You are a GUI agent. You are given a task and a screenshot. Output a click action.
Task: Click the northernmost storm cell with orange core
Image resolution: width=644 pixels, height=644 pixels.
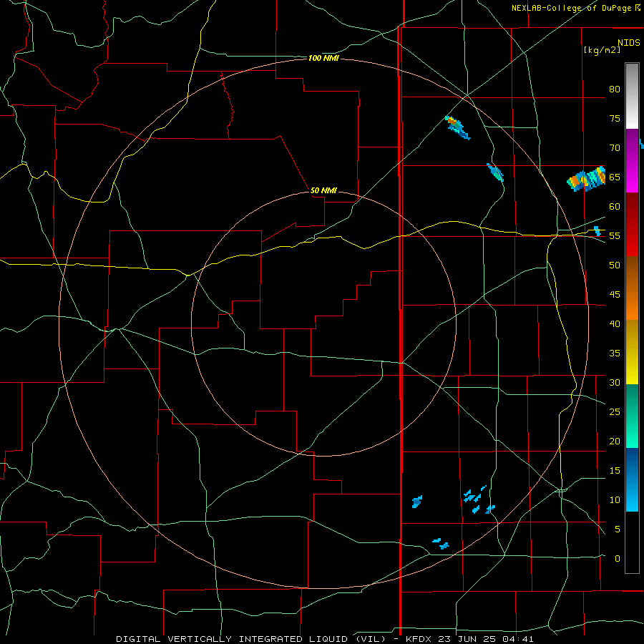[457, 127]
